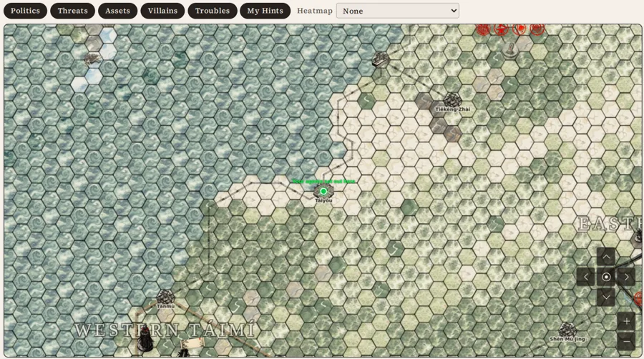Click the Tanmu town label

pyautogui.click(x=165, y=306)
